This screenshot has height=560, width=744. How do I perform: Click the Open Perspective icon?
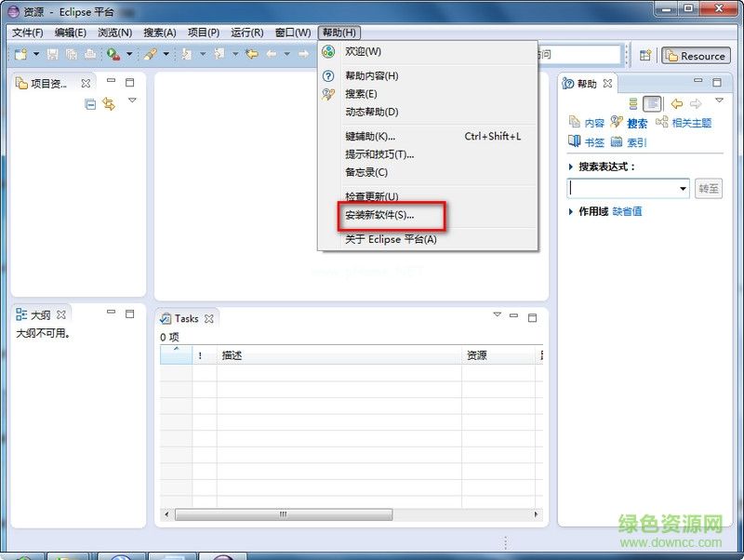[x=644, y=56]
